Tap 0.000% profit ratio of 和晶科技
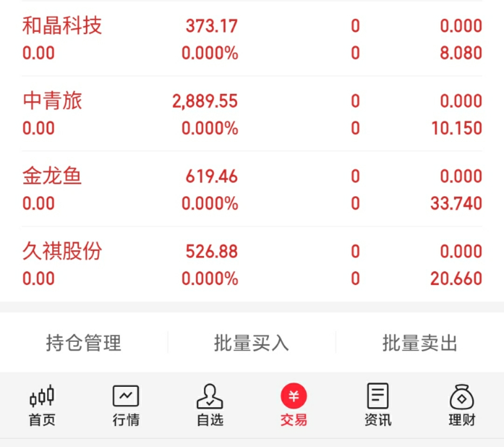The height and width of the screenshot is (447, 504). 210,53
